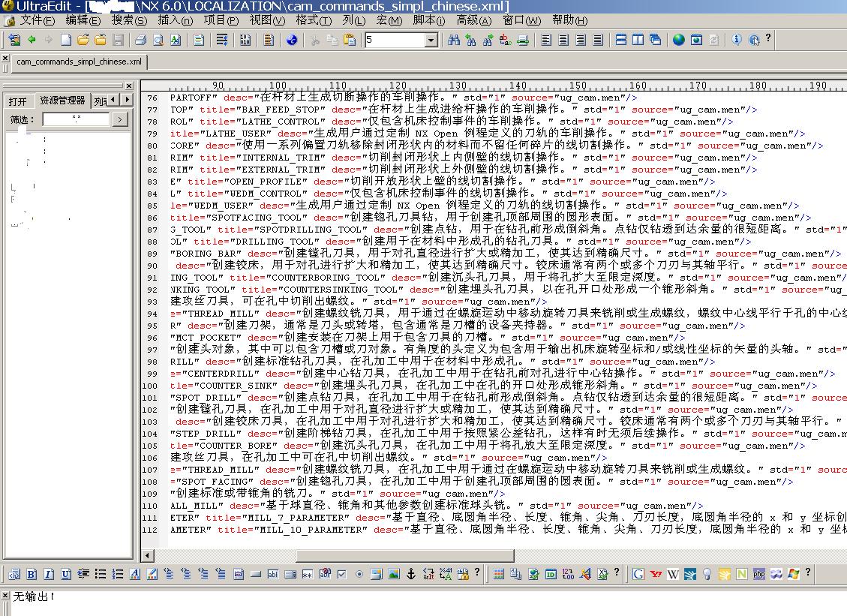Click line number 90 in the editor

(152, 266)
